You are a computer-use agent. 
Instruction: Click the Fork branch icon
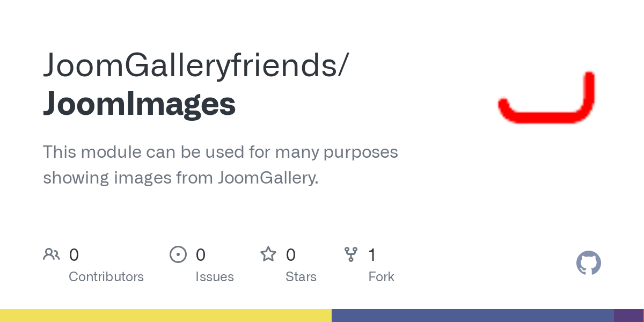coord(351,254)
